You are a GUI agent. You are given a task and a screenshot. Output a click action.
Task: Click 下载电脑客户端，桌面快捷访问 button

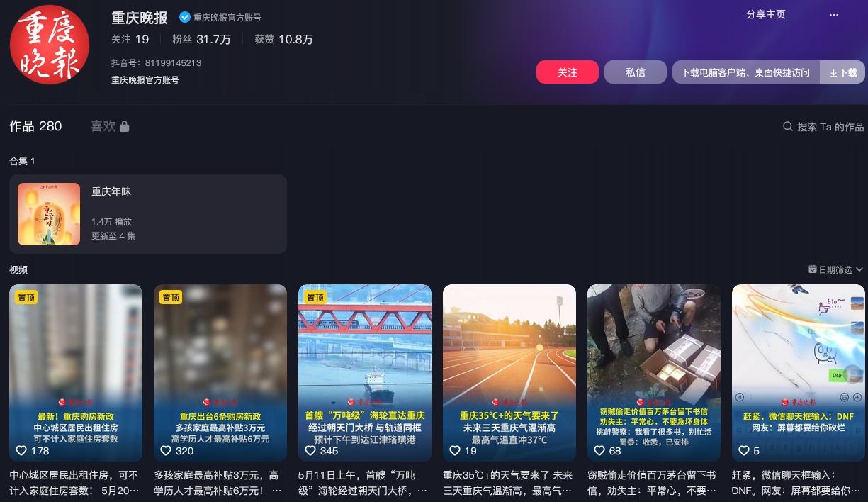click(745, 72)
